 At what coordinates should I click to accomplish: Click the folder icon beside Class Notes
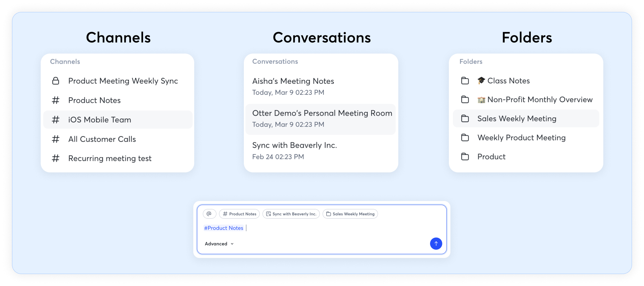point(465,81)
